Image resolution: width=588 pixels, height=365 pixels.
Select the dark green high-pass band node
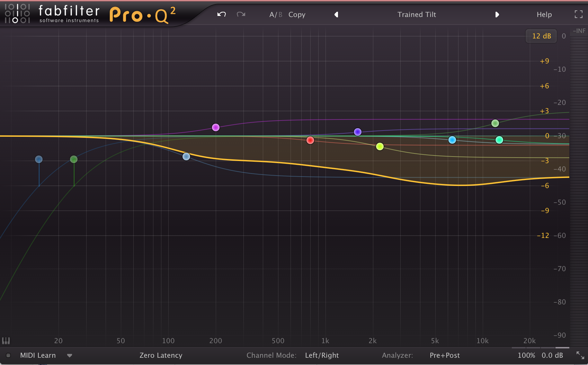pyautogui.click(x=74, y=159)
